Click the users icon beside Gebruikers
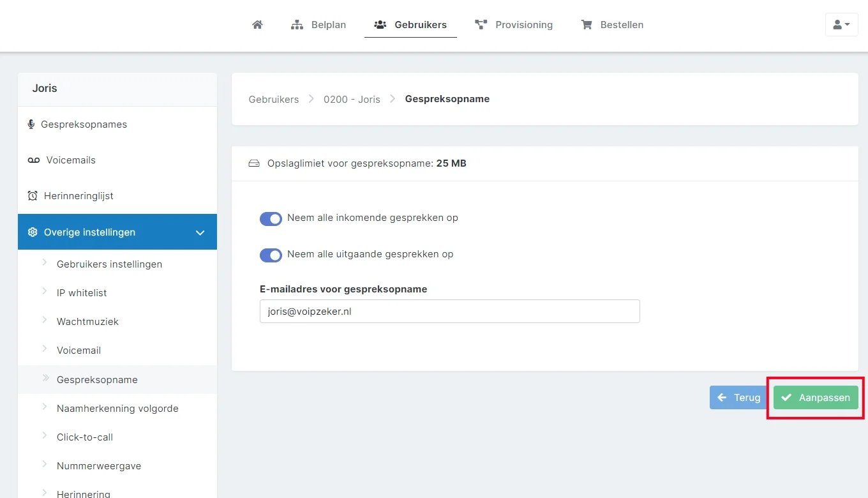 pyautogui.click(x=380, y=25)
